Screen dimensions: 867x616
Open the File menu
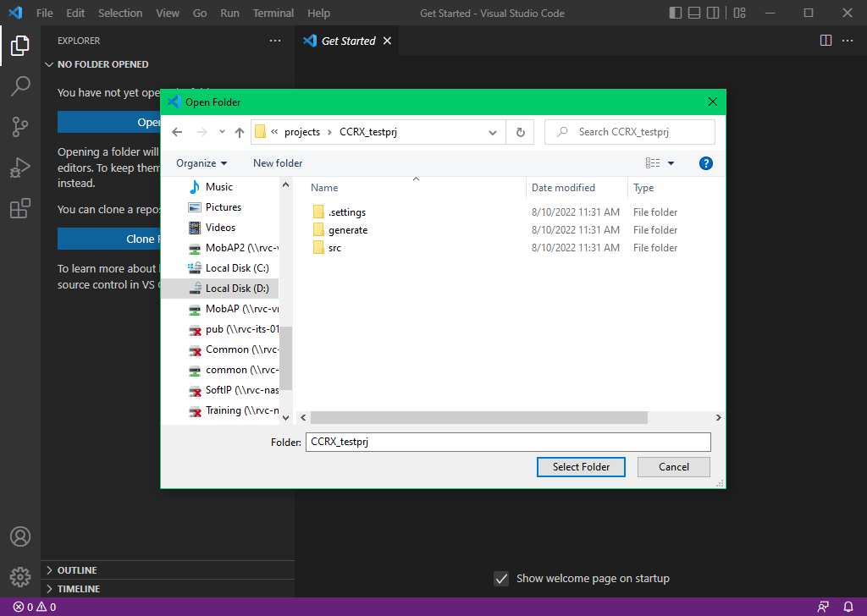pos(44,13)
